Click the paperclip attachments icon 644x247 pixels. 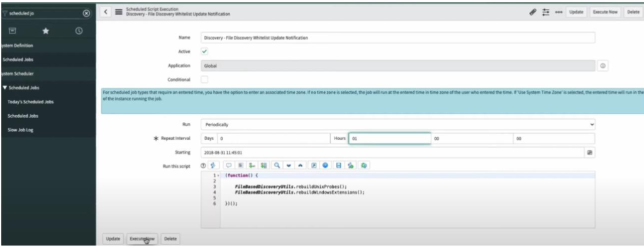(x=533, y=13)
